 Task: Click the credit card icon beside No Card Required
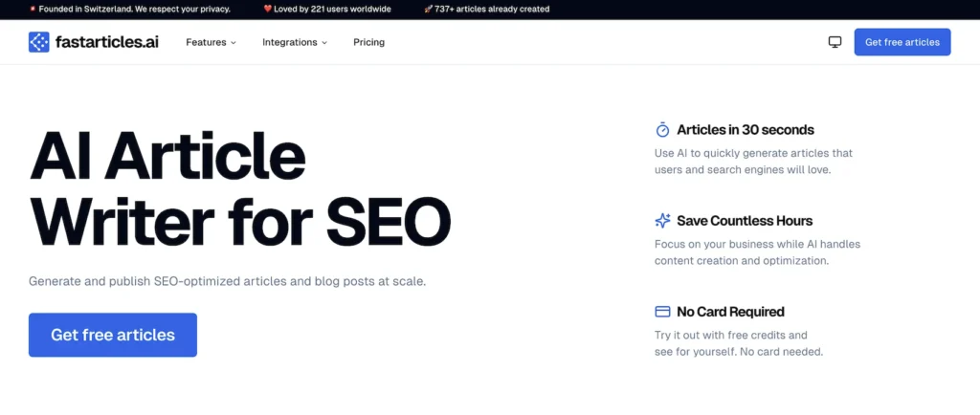(x=662, y=312)
